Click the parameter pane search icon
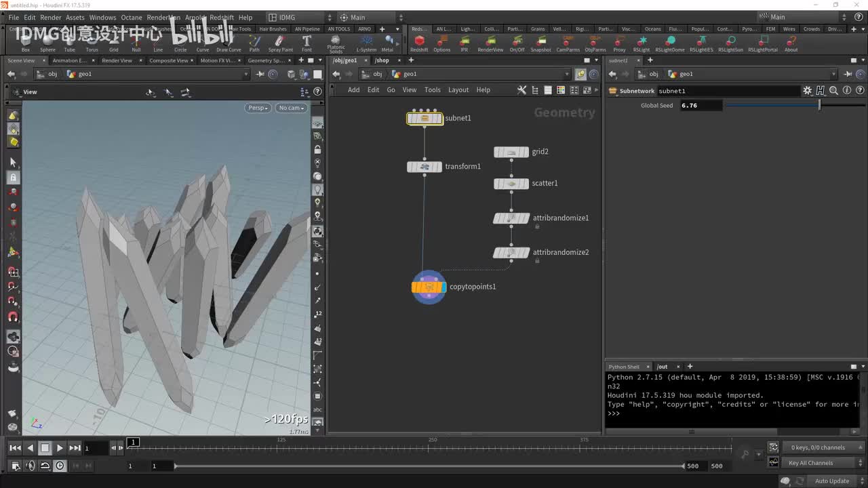 coord(833,91)
